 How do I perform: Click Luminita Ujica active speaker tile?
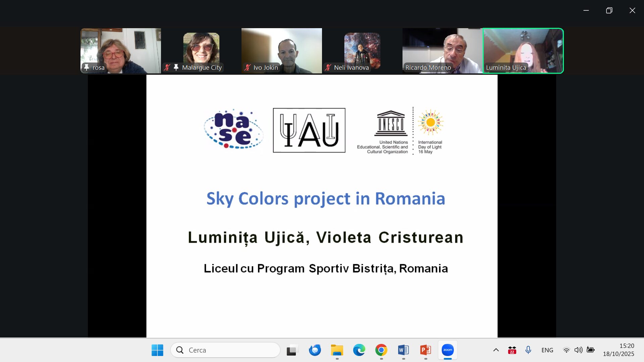point(523,50)
